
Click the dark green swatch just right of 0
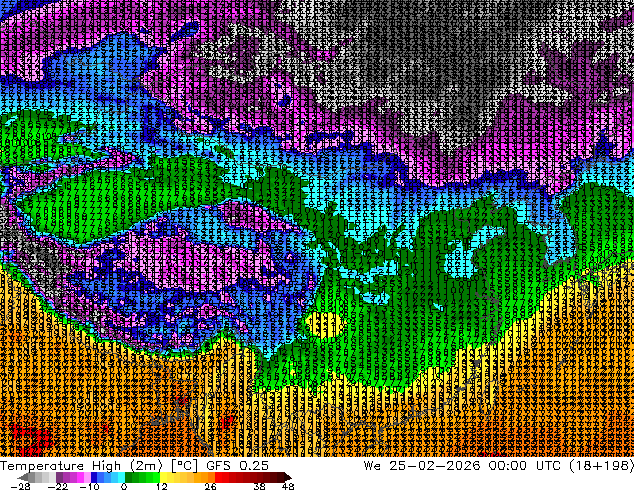tap(129, 477)
